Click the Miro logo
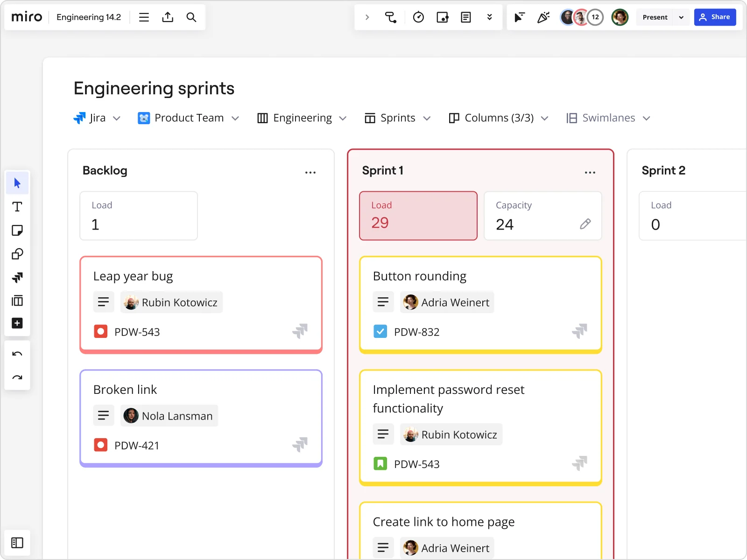Image resolution: width=747 pixels, height=560 pixels. coord(27,17)
